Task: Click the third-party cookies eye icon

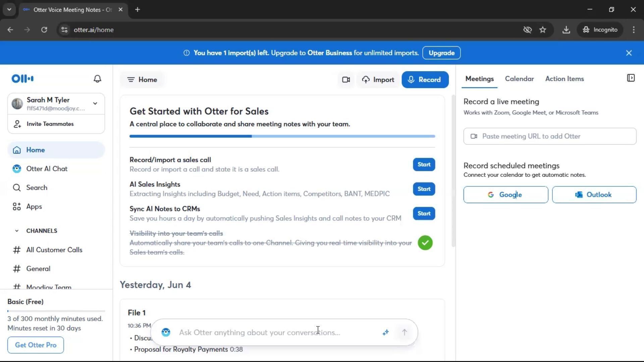Action: tap(527, 30)
